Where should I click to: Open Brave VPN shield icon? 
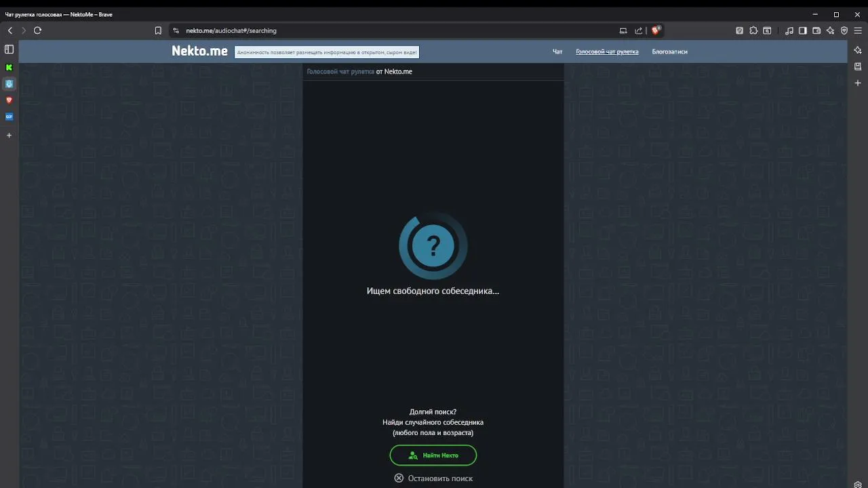[844, 30]
